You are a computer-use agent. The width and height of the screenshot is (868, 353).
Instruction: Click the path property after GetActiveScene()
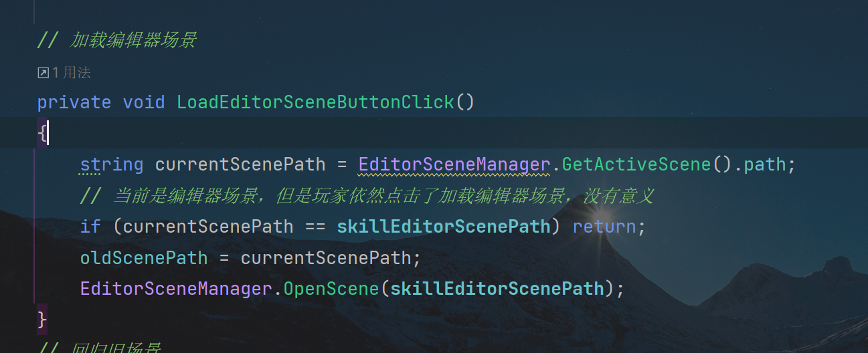point(765,164)
